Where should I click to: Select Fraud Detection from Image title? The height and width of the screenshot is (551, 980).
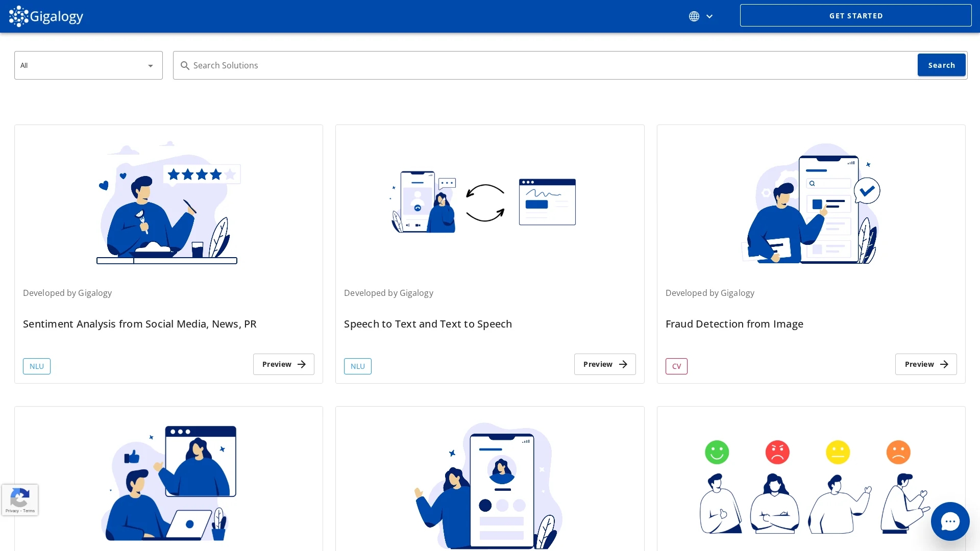734,324
